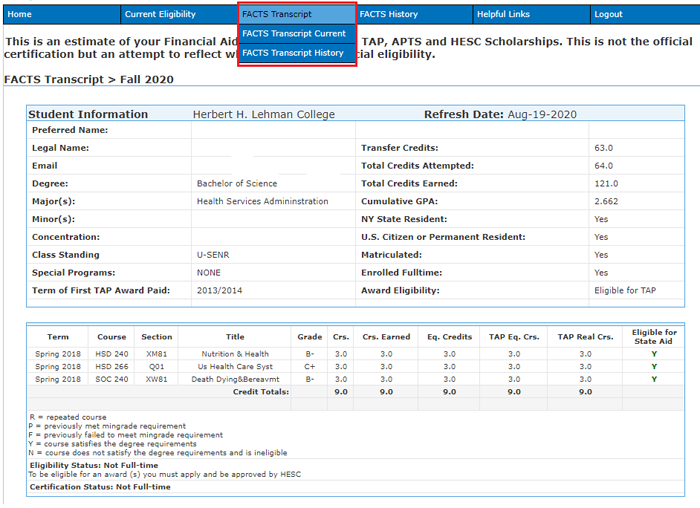
Task: Select the SOC 240 course cell
Action: (112, 379)
